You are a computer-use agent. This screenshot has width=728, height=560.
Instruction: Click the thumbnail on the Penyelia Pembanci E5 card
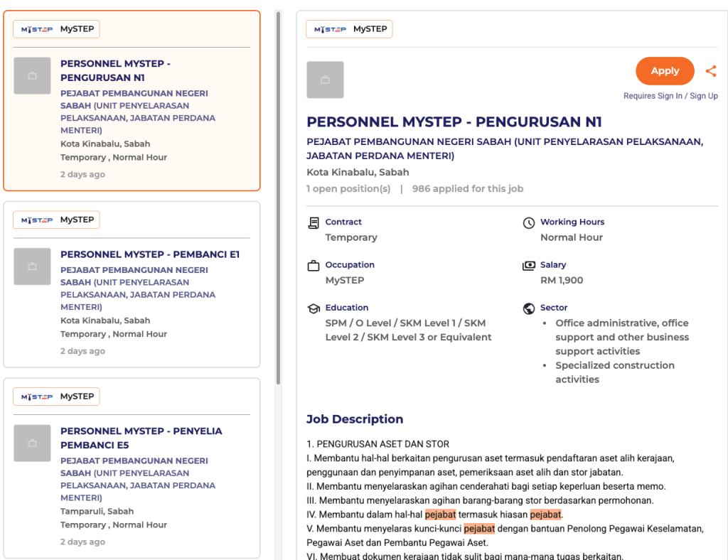(32, 443)
